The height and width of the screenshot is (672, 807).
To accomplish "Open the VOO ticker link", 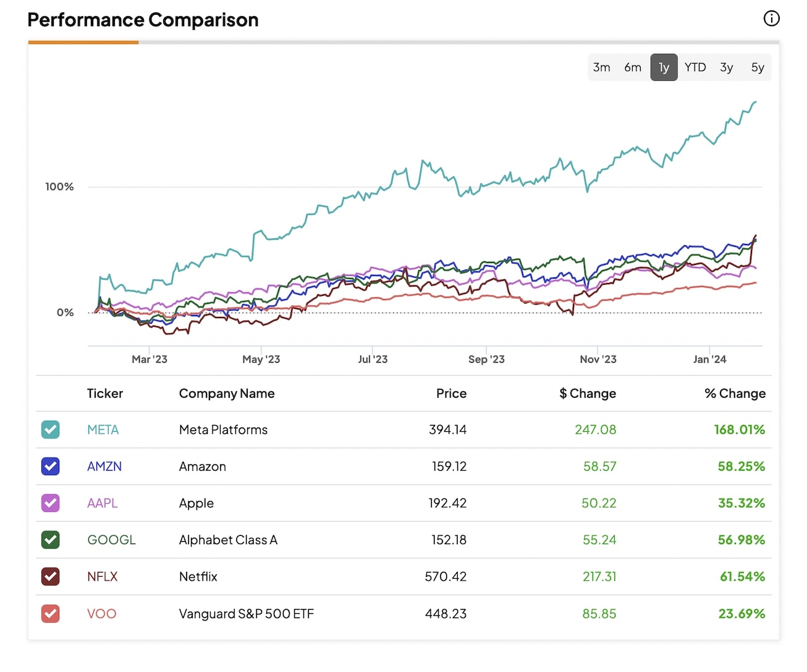I will click(x=101, y=614).
